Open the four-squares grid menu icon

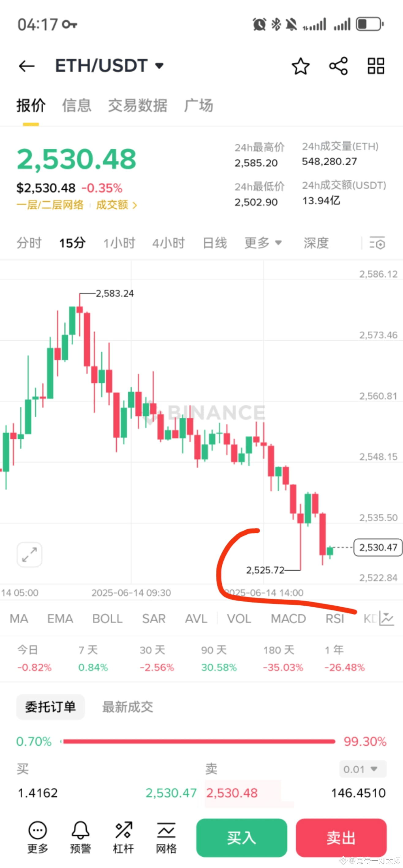point(376,66)
